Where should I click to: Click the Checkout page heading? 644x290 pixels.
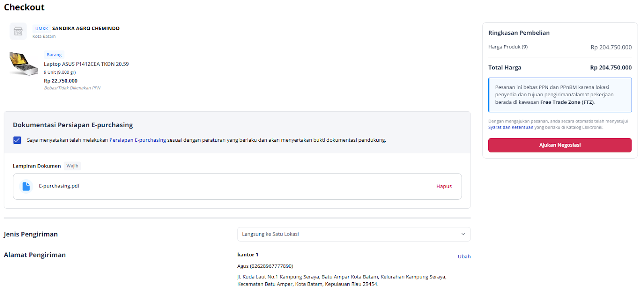(x=24, y=7)
